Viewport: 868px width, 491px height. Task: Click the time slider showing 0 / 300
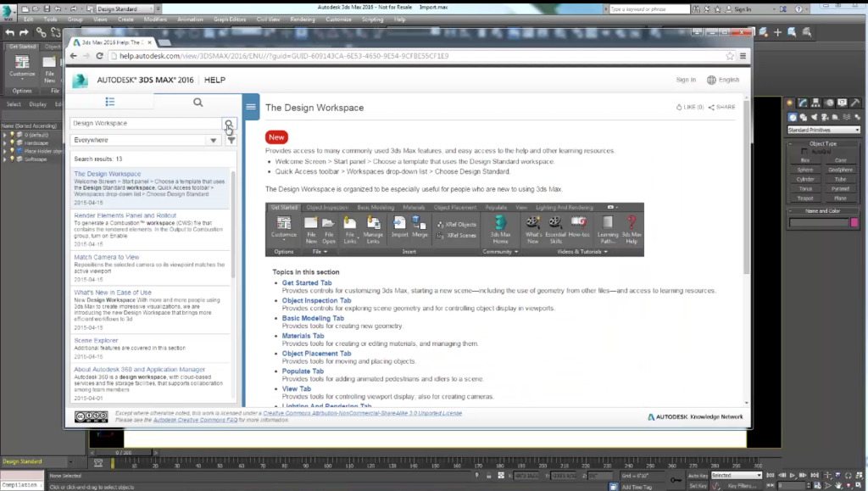pos(124,453)
